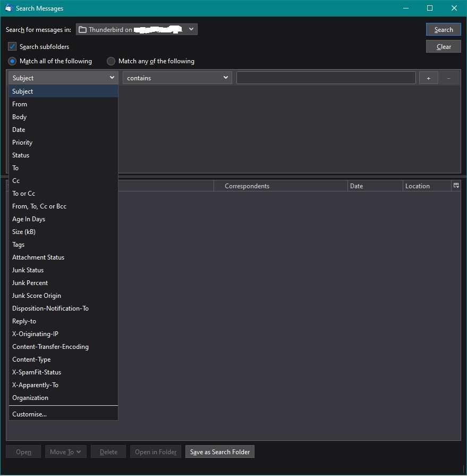Select Match all of the following
The image size is (467, 476).
pos(12,61)
